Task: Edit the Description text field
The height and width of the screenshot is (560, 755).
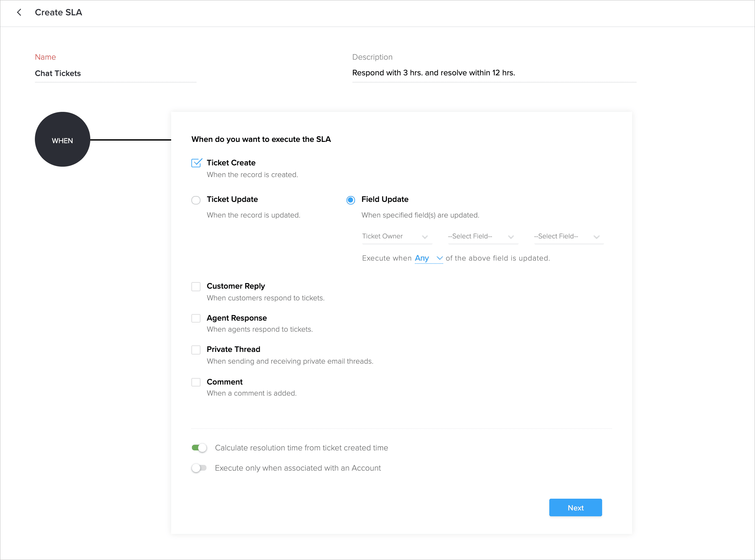Action: 494,73
